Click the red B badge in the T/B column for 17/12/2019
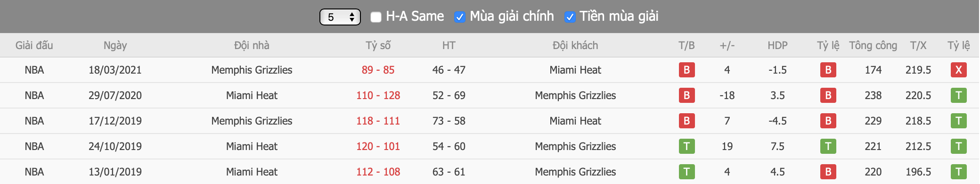Screen dimensions: 980x184 686,121
